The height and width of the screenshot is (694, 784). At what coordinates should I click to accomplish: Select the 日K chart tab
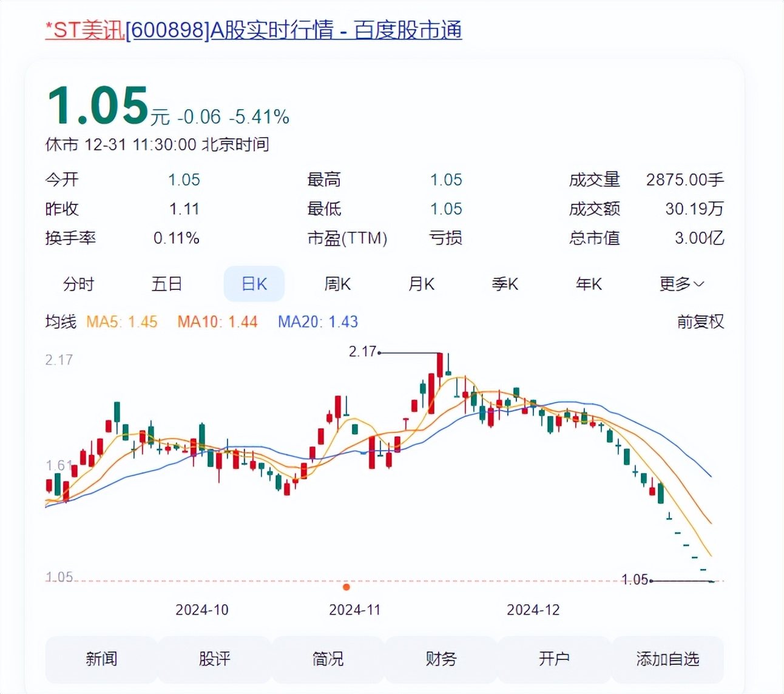click(x=254, y=284)
